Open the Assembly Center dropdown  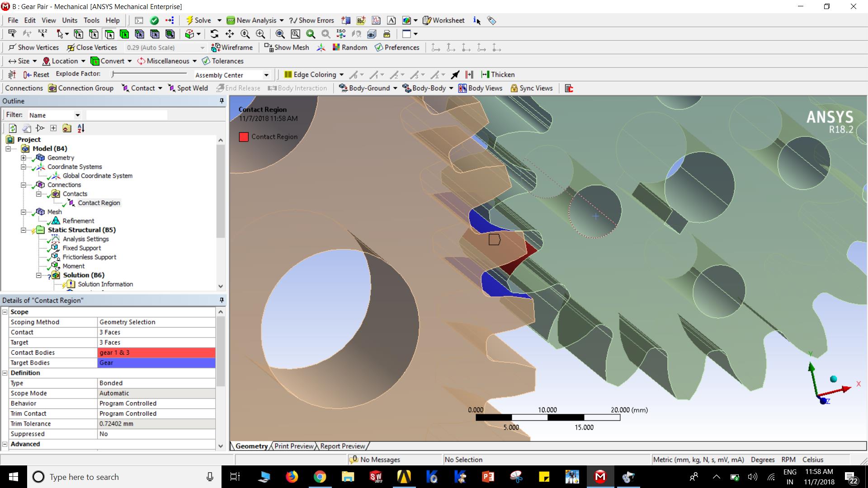click(x=266, y=75)
